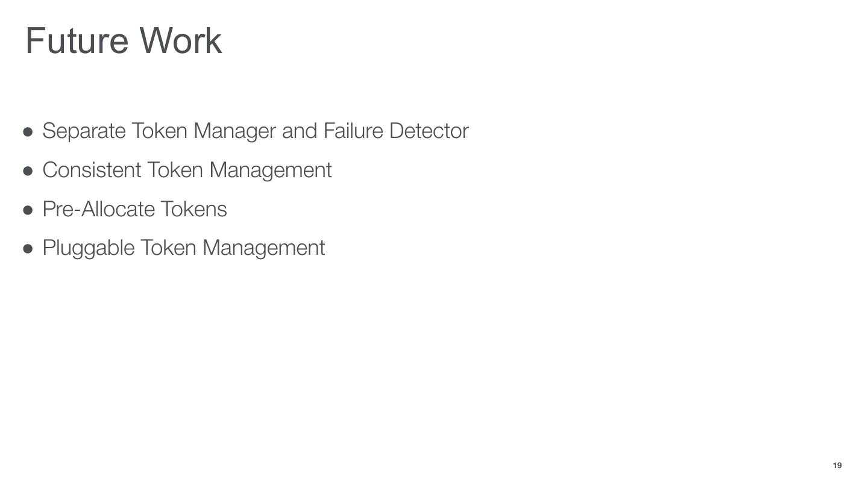Click the bullet dot before "Pluggable Token Management"
The height and width of the screenshot is (488, 868).
(x=28, y=248)
